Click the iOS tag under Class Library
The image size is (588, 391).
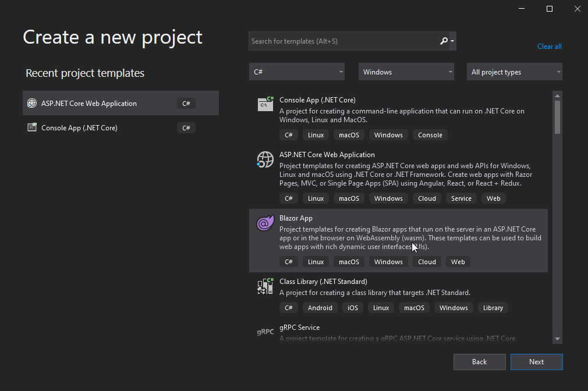pos(352,308)
